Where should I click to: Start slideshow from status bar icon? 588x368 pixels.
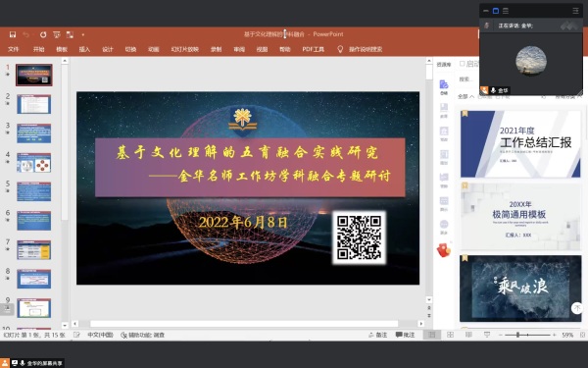click(x=487, y=335)
